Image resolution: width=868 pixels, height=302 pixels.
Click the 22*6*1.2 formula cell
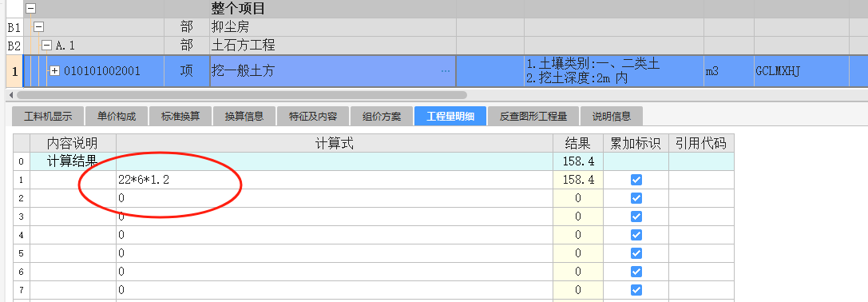click(x=335, y=180)
